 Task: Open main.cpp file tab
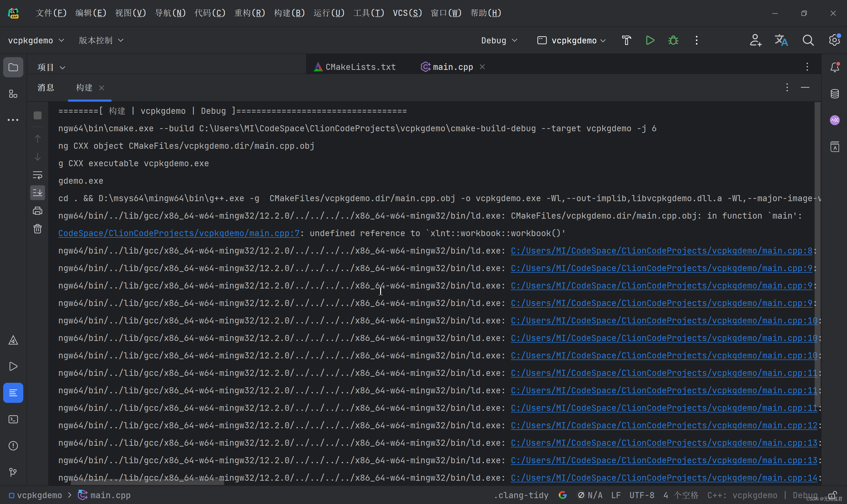coord(452,67)
